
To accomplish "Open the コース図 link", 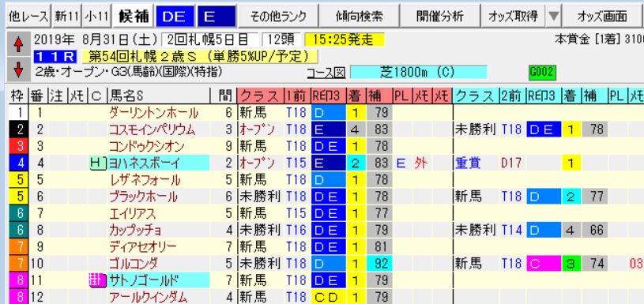I will (x=326, y=73).
